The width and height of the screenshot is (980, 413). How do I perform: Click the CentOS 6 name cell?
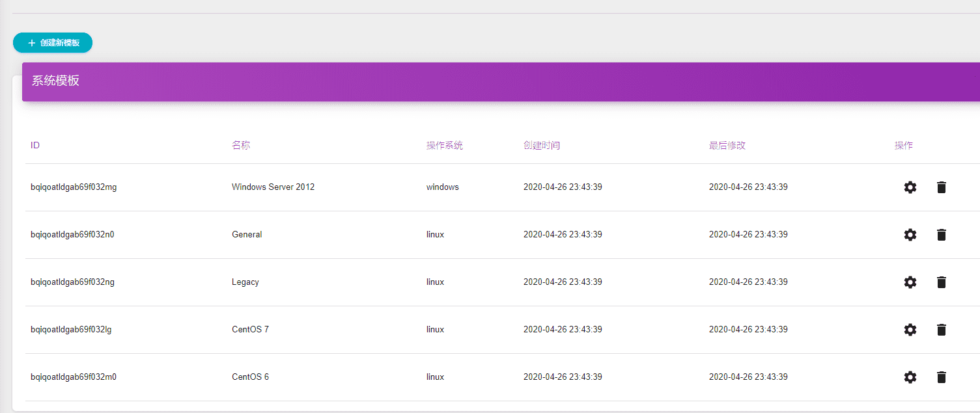(250, 377)
